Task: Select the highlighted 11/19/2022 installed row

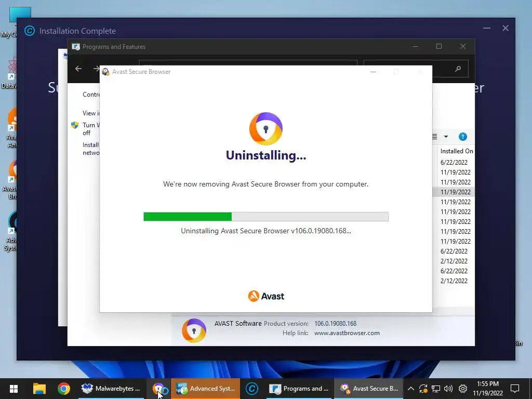Action: (x=454, y=192)
